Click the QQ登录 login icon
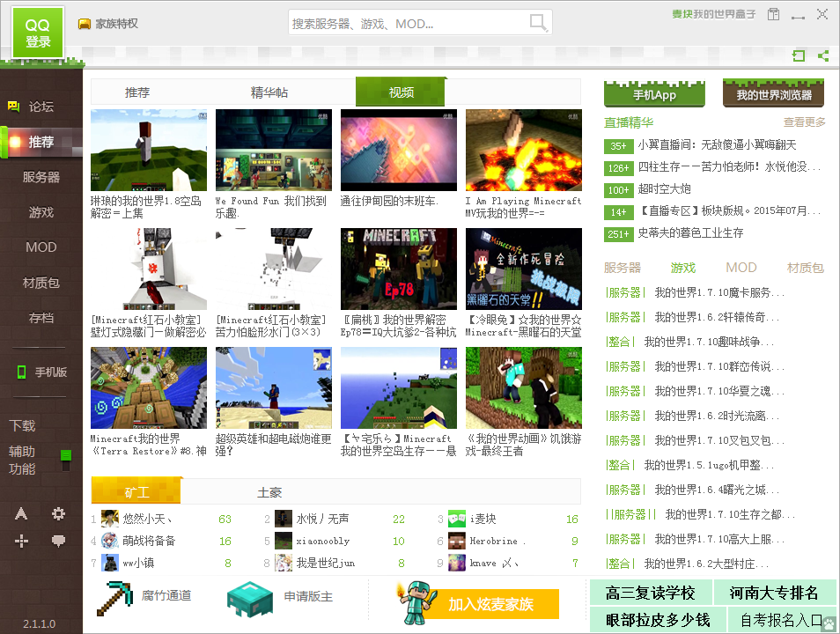Screen dimensions: 840x634 point(37,32)
